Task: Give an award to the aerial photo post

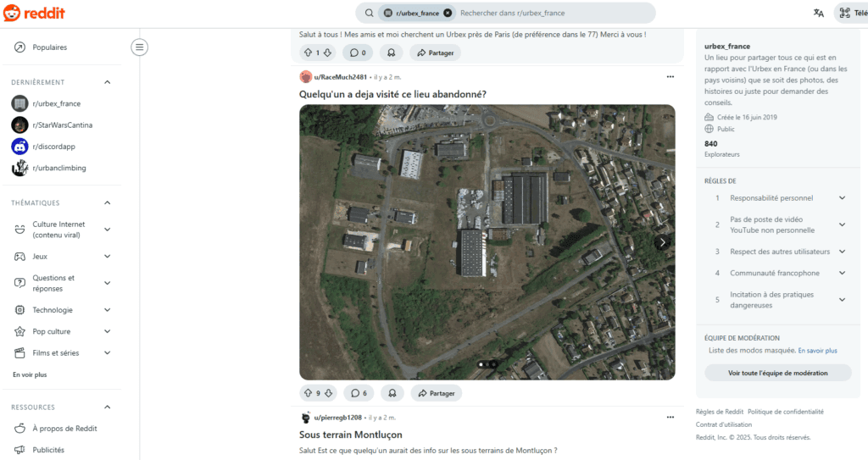Action: coord(392,393)
